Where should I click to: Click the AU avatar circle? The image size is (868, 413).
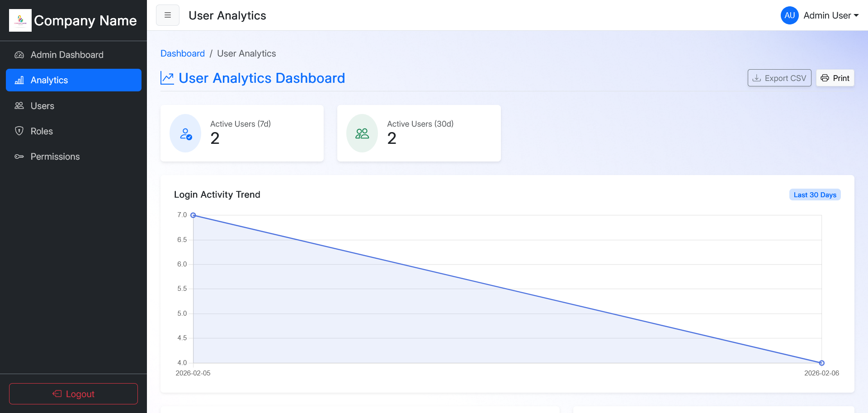coord(789,15)
